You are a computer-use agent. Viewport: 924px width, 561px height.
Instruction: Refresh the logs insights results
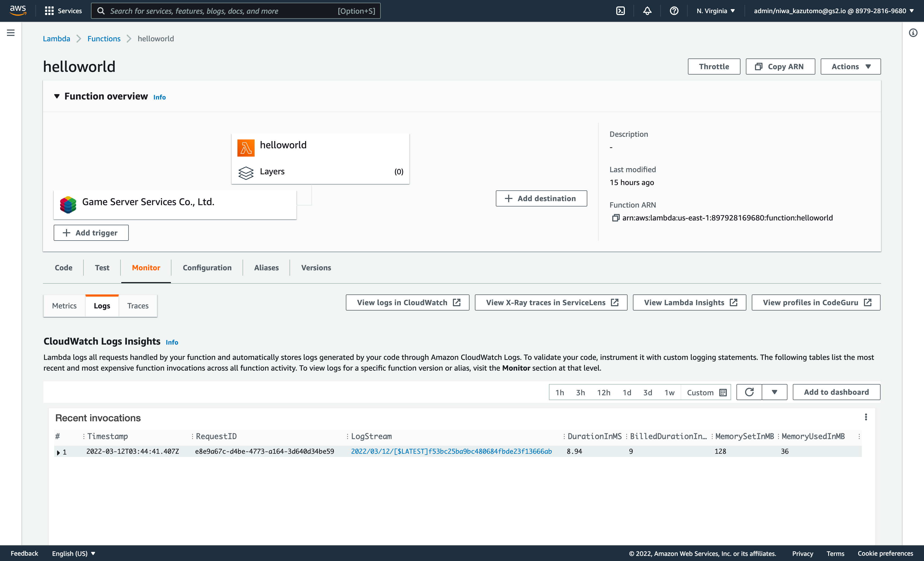coord(749,392)
